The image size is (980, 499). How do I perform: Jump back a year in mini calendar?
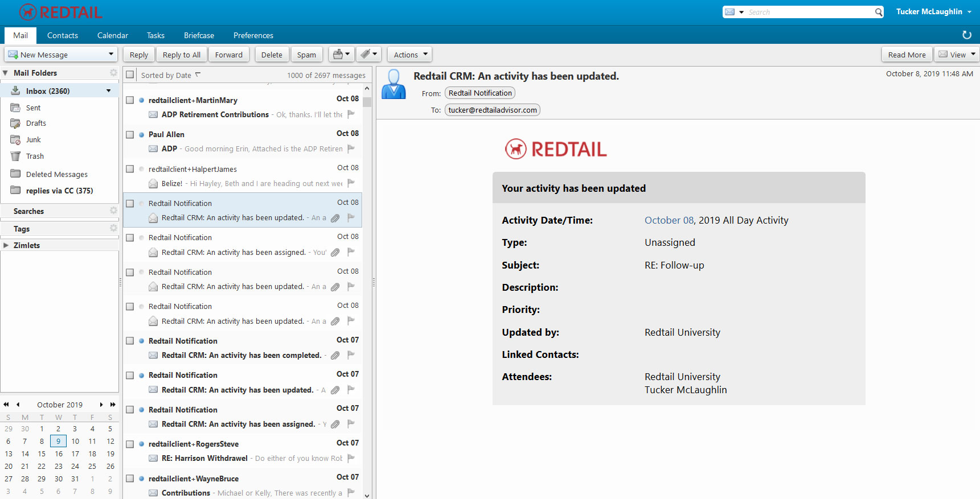point(6,405)
